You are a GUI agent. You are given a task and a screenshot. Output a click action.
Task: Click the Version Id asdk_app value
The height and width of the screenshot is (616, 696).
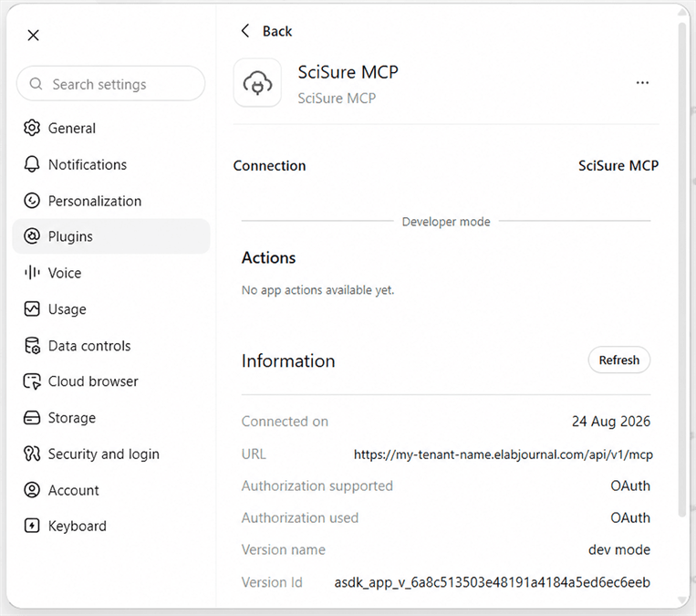click(x=493, y=582)
